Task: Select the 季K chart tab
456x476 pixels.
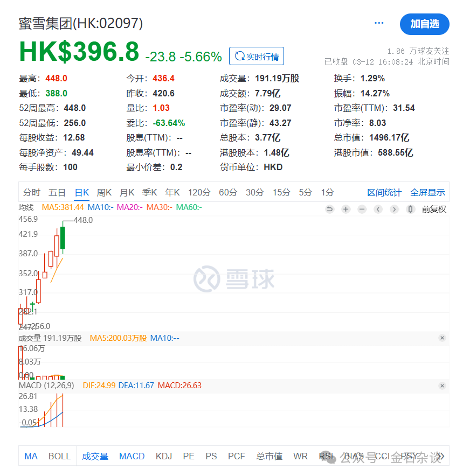Action: point(149,192)
